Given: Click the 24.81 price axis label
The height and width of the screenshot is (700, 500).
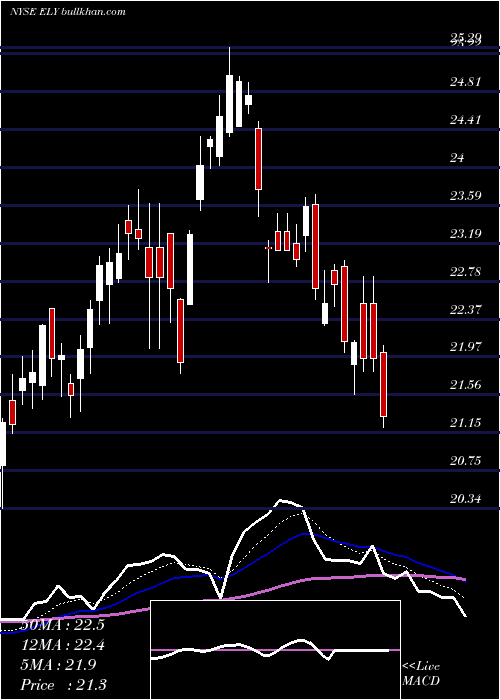Looking at the screenshot, I should [x=466, y=82].
